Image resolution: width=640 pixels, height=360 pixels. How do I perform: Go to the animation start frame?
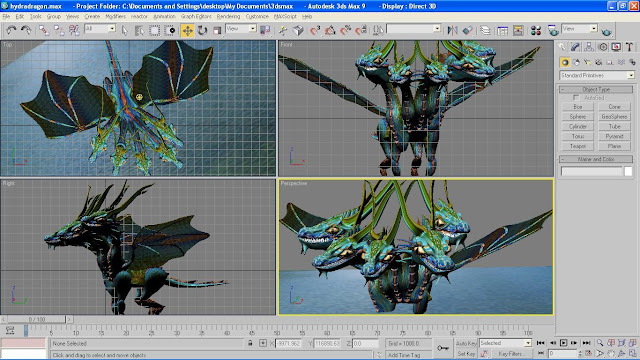(540, 343)
